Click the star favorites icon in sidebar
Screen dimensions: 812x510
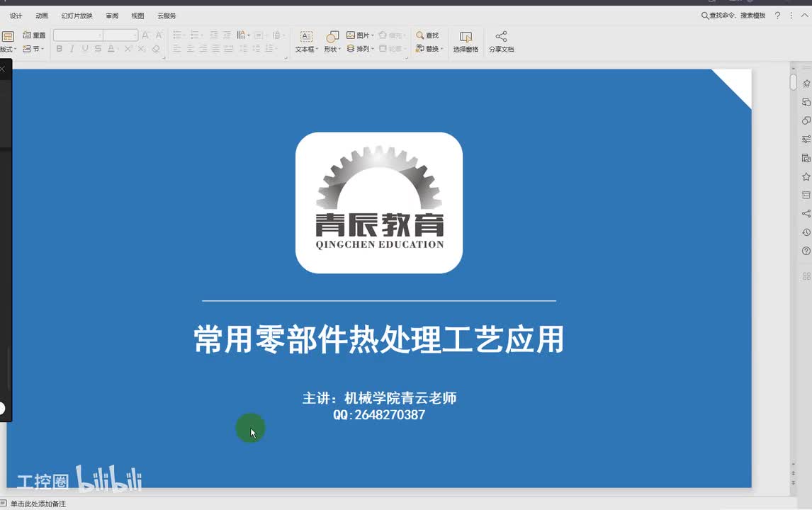tap(806, 176)
